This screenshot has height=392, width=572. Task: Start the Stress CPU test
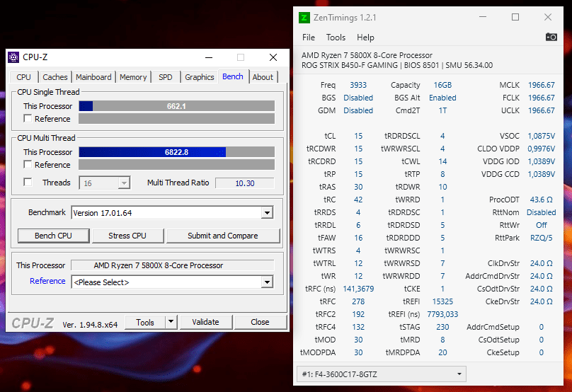[127, 236]
